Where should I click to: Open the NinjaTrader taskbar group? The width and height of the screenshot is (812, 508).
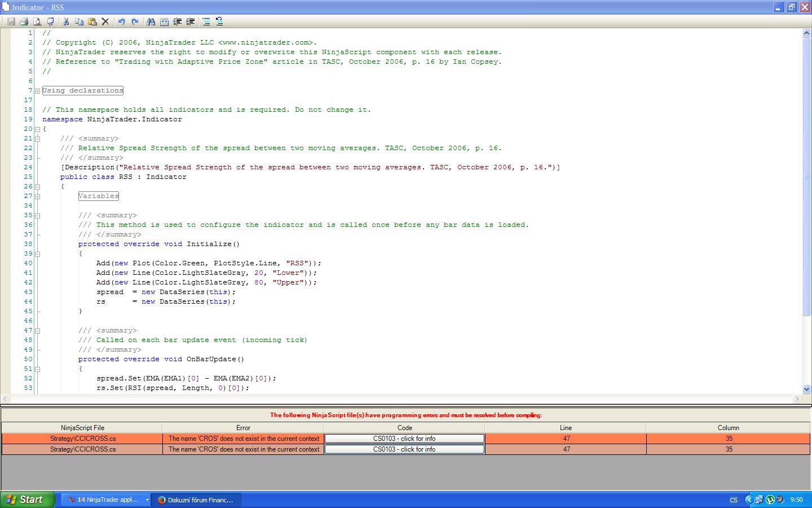(x=106, y=500)
